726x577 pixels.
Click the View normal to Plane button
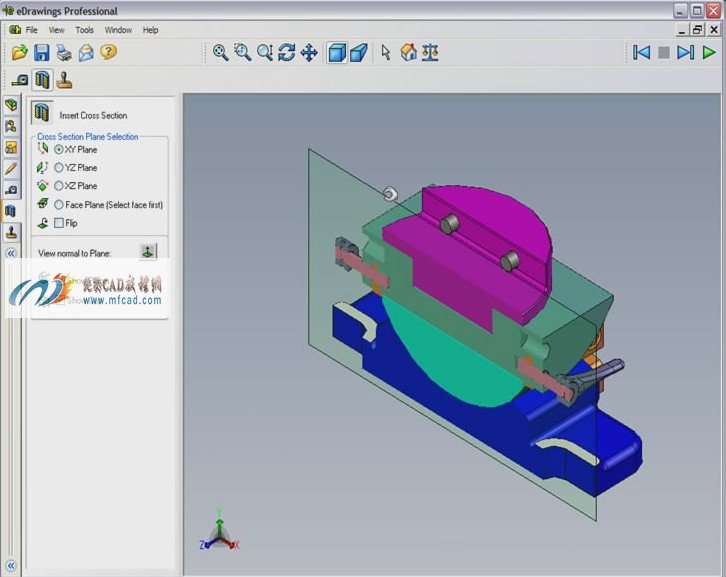tap(148, 252)
